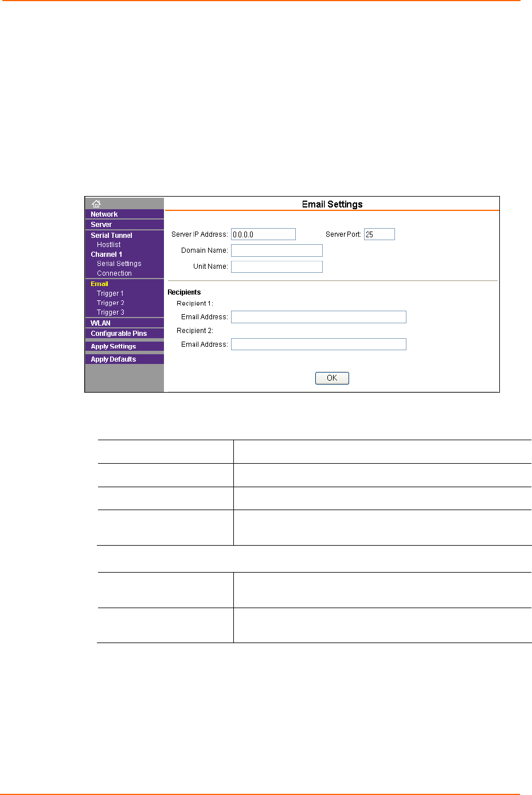Click the Unit Name label
Image resolution: width=532 pixels, height=795 pixels.
click(210, 267)
